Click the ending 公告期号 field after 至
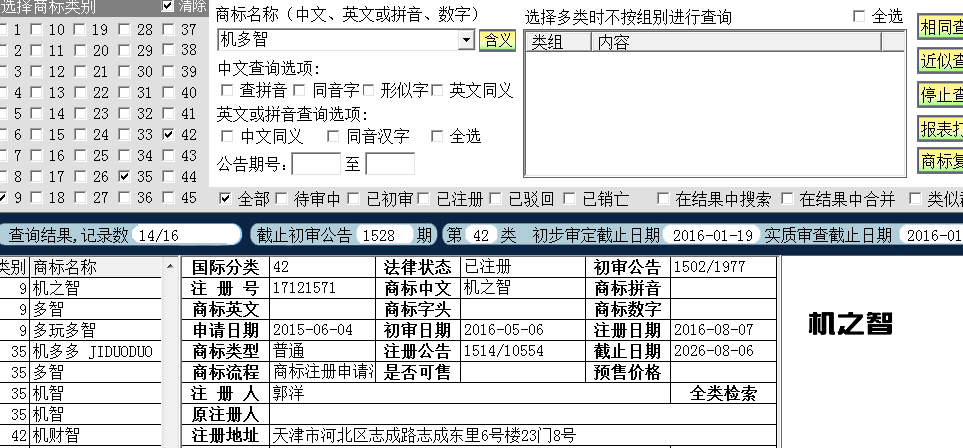Viewport: 963px width, 448px height. tap(390, 164)
